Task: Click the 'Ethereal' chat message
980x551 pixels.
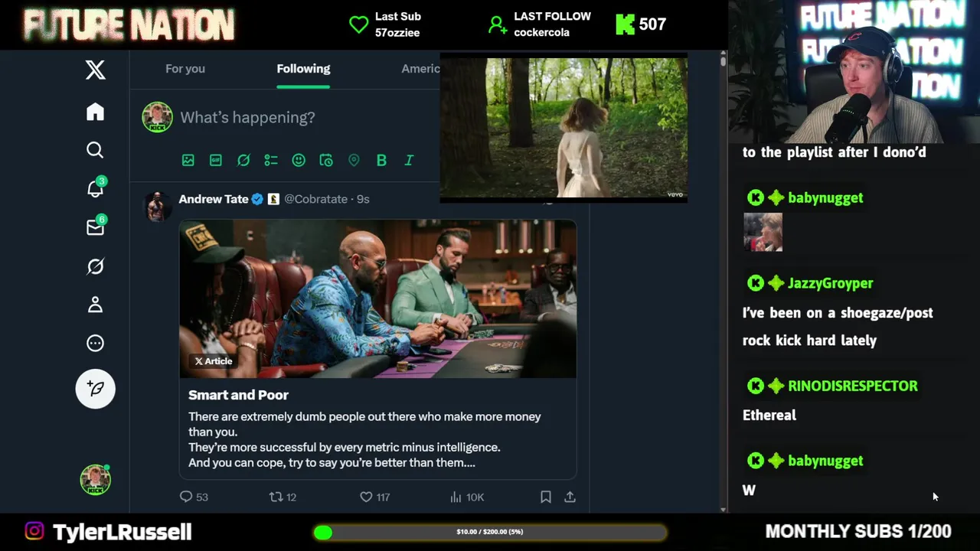Action: click(769, 415)
